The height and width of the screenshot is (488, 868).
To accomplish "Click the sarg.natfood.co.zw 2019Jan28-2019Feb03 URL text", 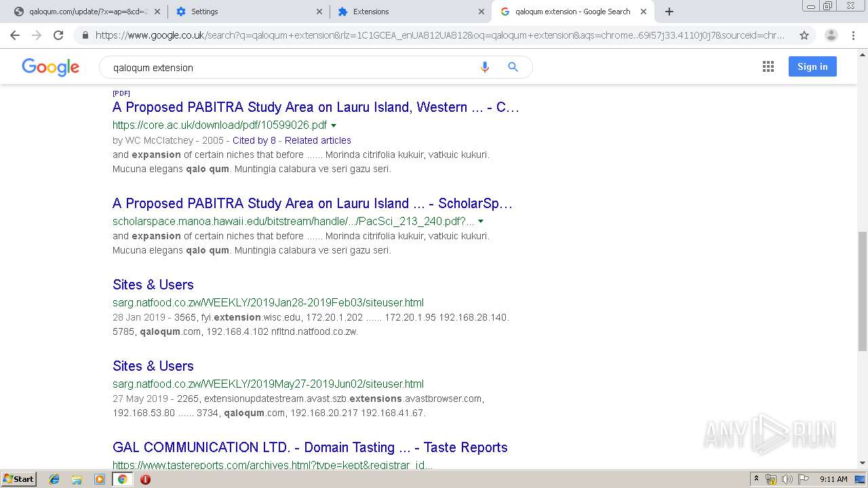I will [268, 303].
